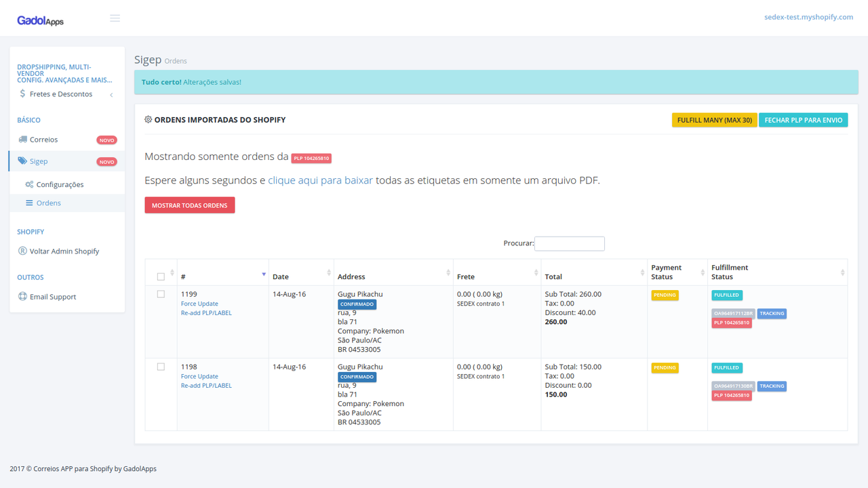Viewport: 868px width, 488px height.
Task: Click the Tracking badge for order 1199
Action: [x=772, y=313]
